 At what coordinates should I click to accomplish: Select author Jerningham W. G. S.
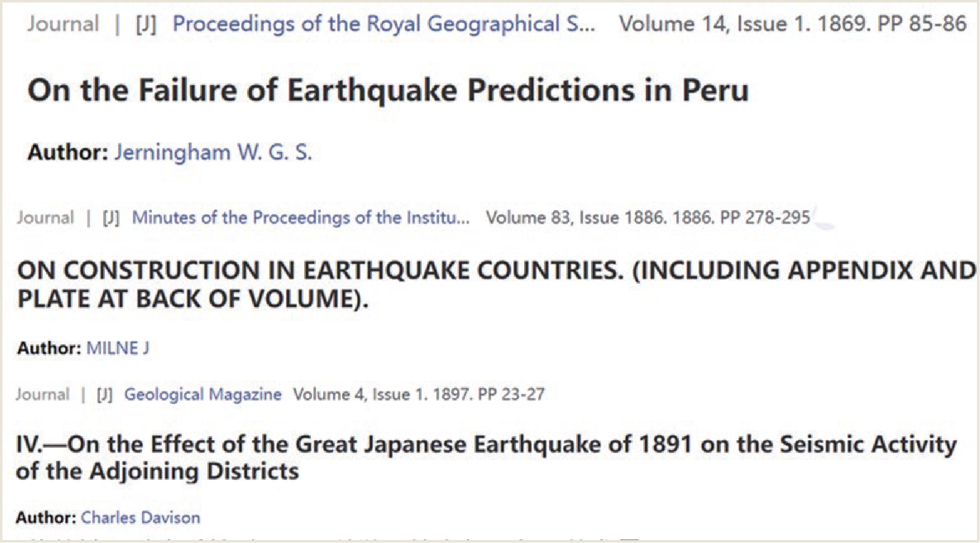(x=213, y=153)
